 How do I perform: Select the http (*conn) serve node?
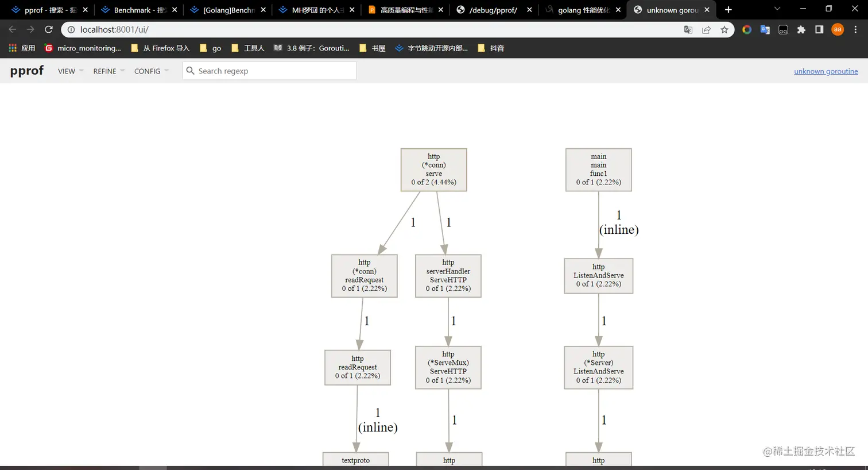point(433,169)
